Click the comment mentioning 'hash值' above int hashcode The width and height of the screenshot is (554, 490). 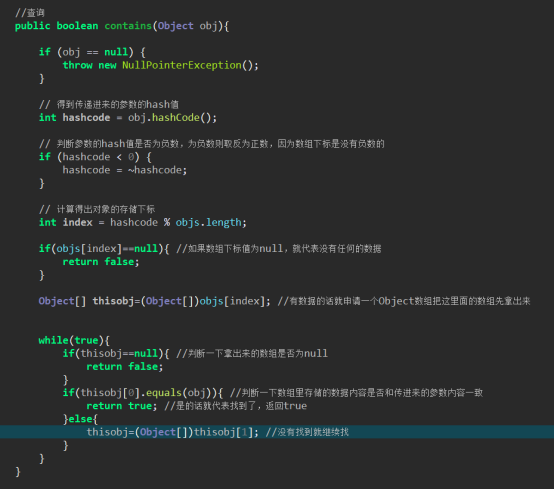point(109,104)
